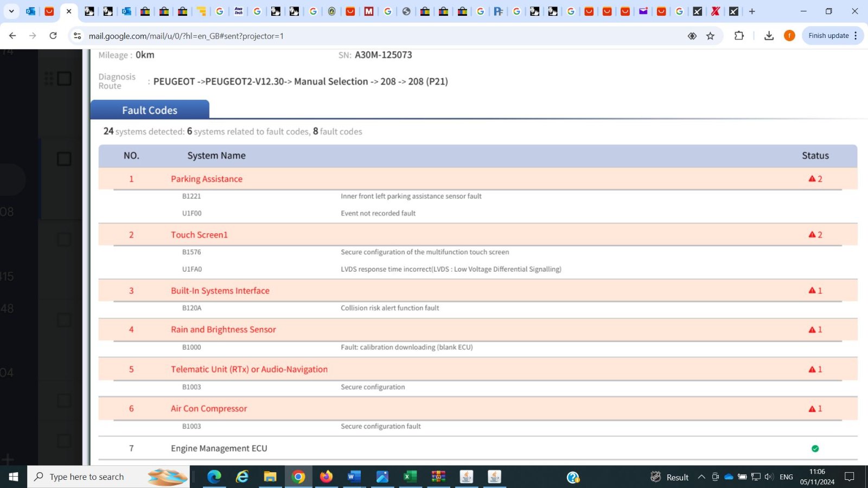The width and height of the screenshot is (868, 488).
Task: Open the tab search dropdown chevron
Action: tap(11, 11)
